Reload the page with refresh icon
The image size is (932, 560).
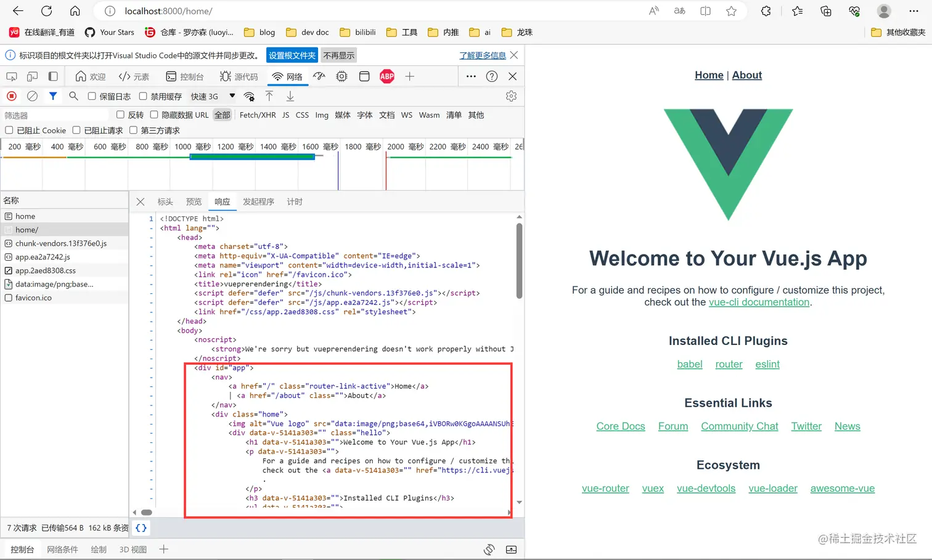click(46, 11)
